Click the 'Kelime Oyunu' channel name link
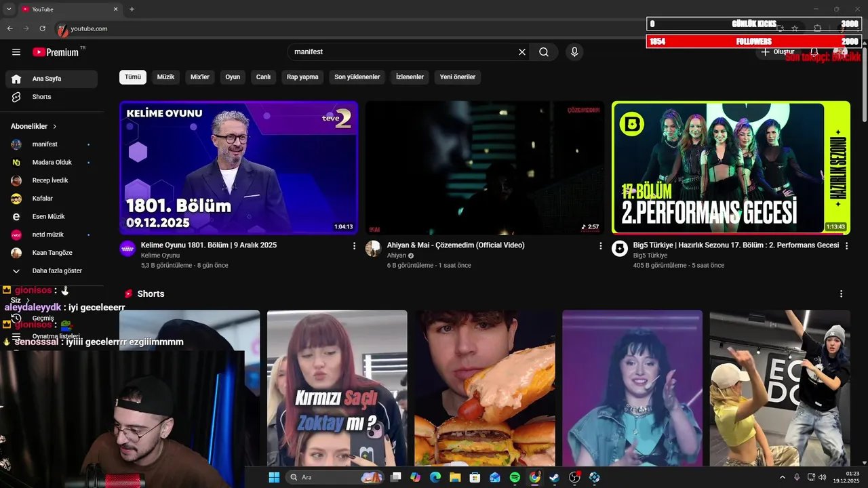Image resolution: width=868 pixels, height=488 pixels. point(160,256)
